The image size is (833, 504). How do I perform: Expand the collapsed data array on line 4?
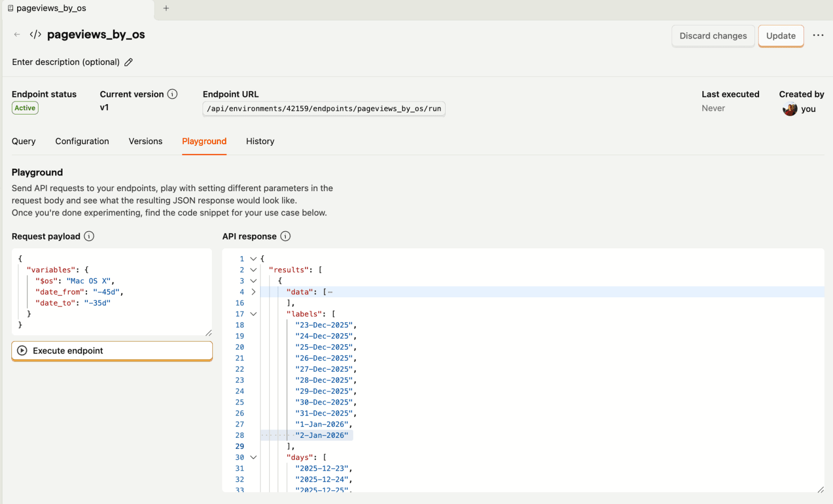[253, 292]
